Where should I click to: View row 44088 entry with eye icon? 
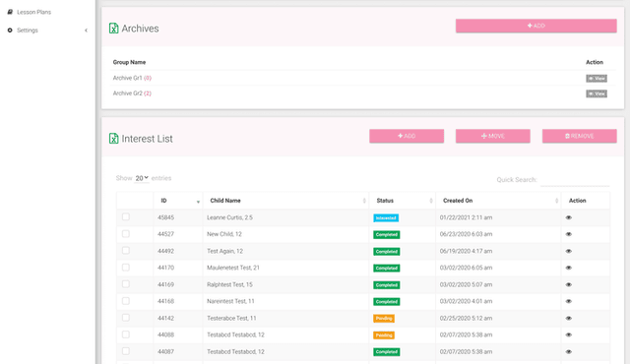coord(569,334)
